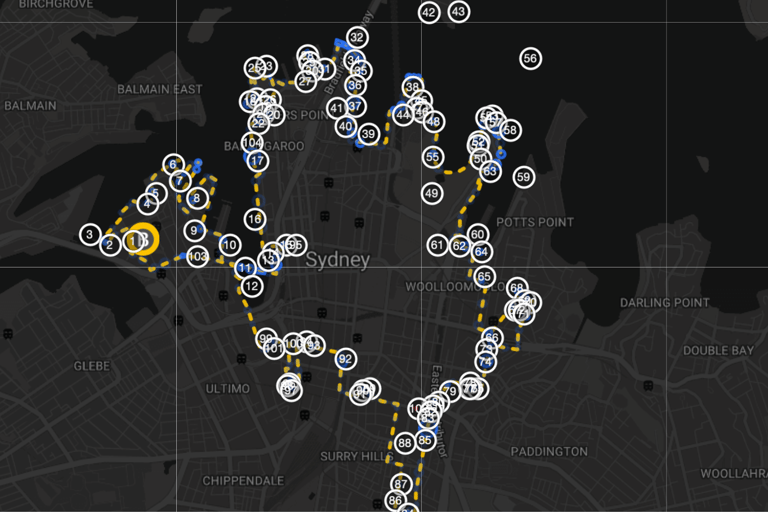Click the SURRY HILLS suburb label

click(357, 456)
